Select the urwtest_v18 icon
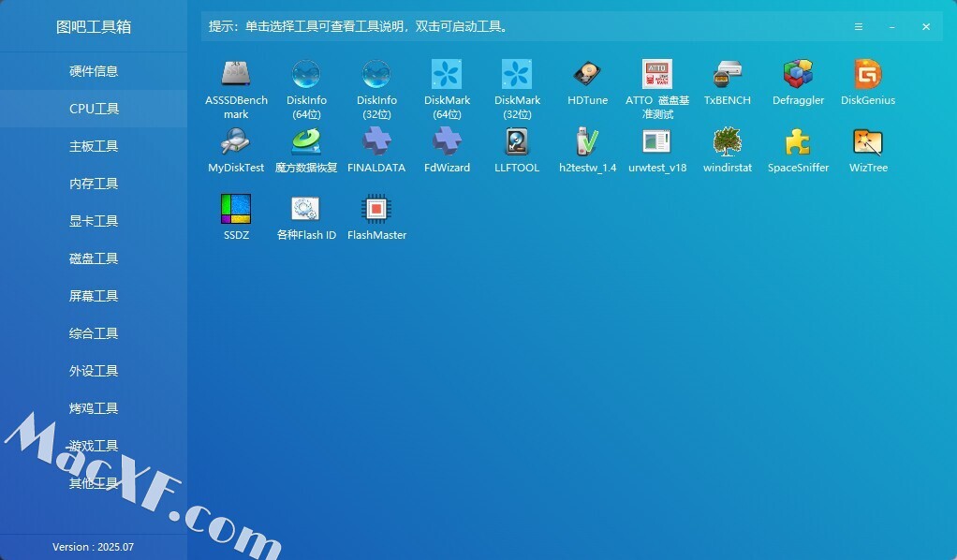The width and height of the screenshot is (957, 560). tap(657, 141)
